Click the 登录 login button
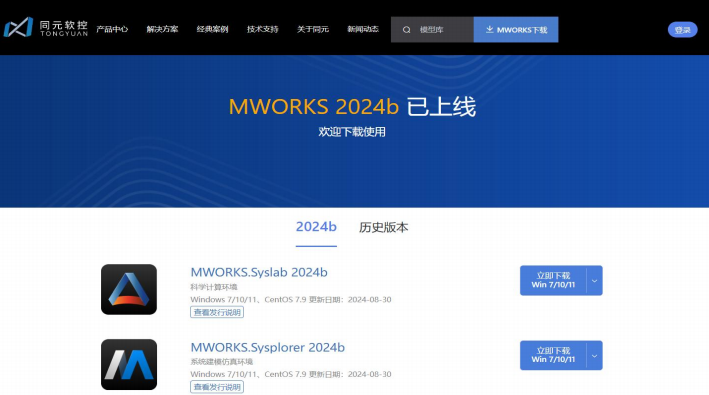Screen dimensions: 709x395 coord(683,30)
